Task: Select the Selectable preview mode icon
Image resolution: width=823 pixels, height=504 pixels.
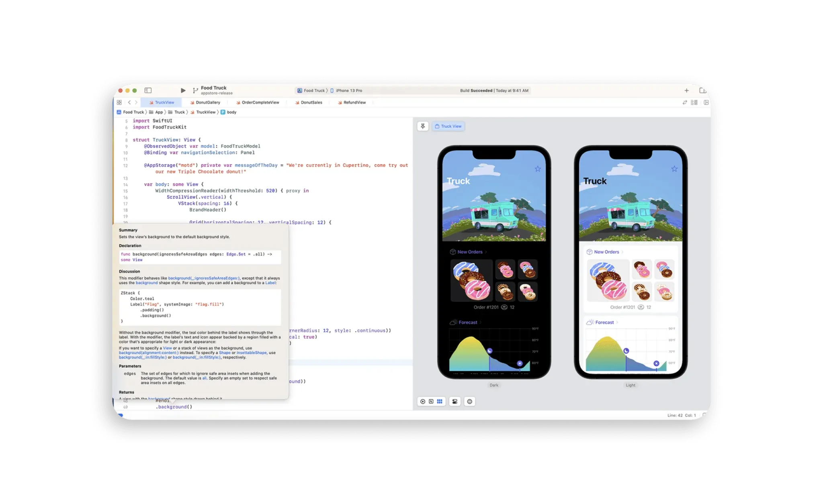Action: tap(430, 401)
